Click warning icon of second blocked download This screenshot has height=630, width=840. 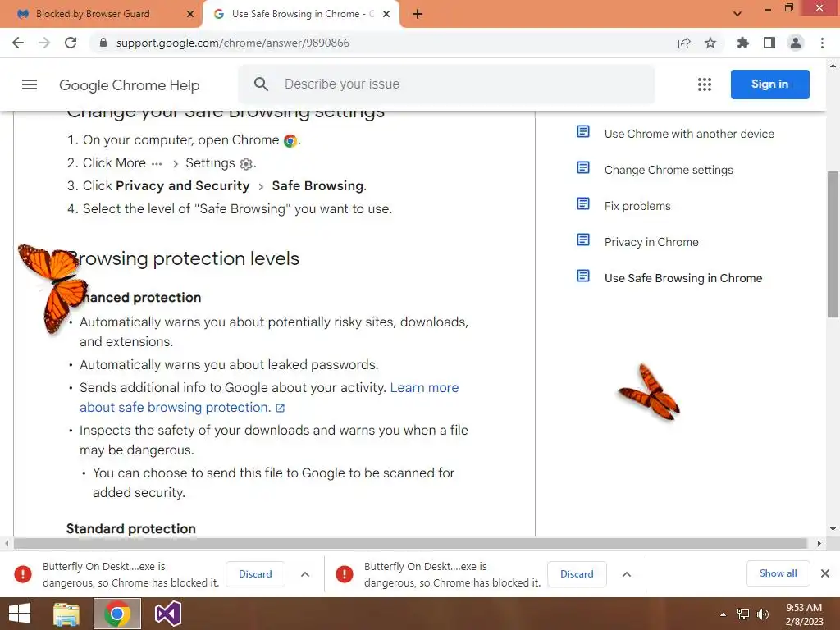345,574
